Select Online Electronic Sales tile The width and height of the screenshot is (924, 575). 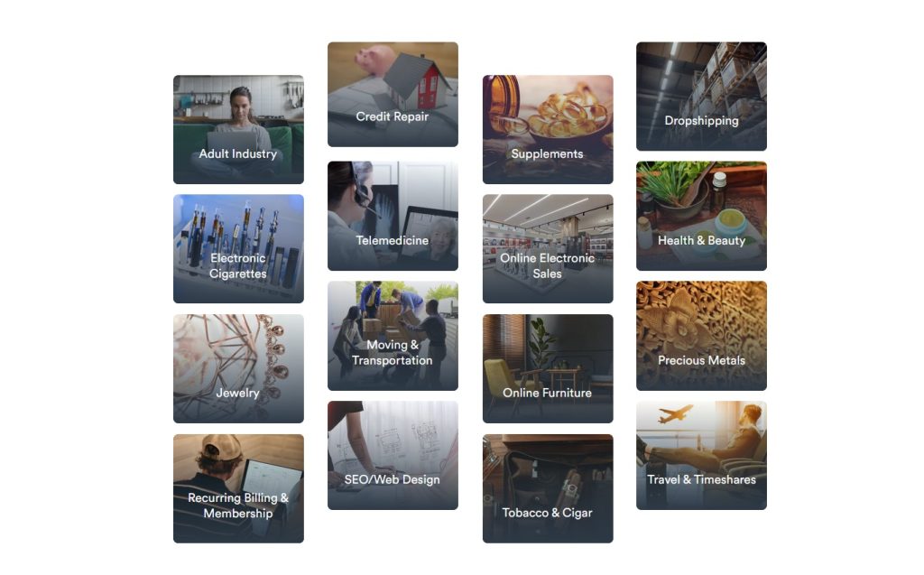(548, 249)
